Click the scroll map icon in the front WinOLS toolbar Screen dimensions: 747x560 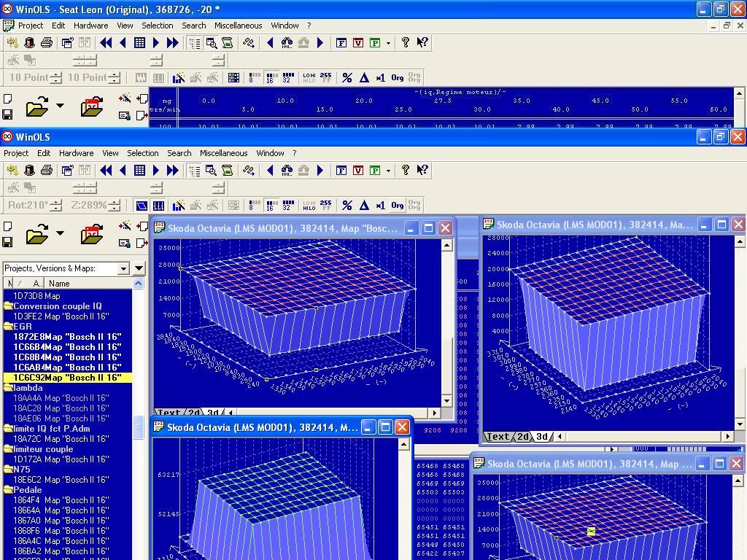click(228, 170)
